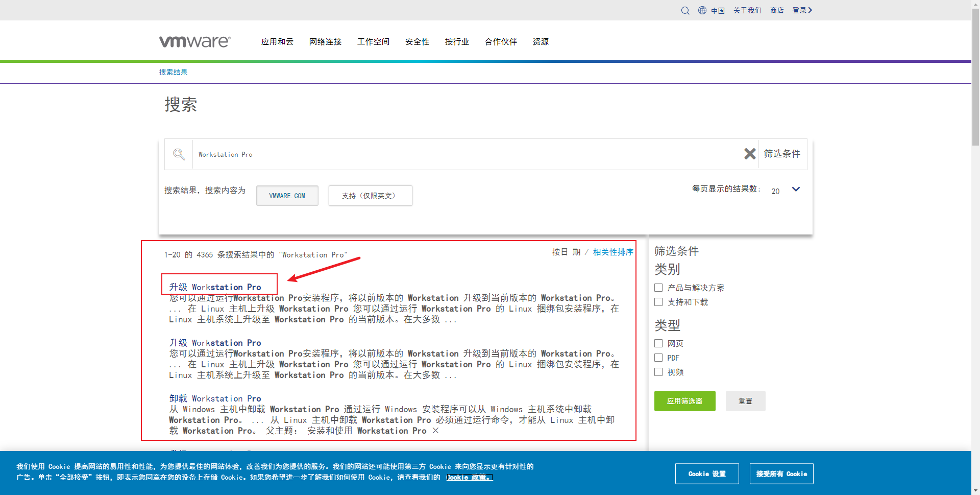
Task: Open first 升级 Workstation Pro result
Action: (215, 287)
